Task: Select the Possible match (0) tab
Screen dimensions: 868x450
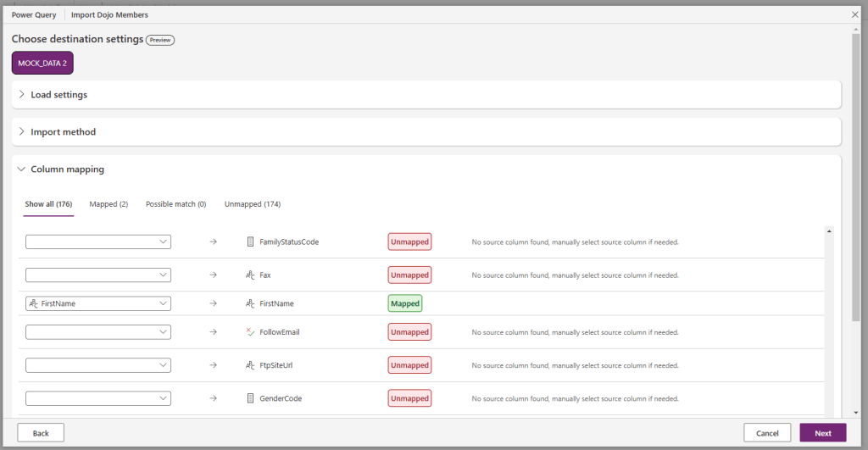Action: click(x=175, y=204)
